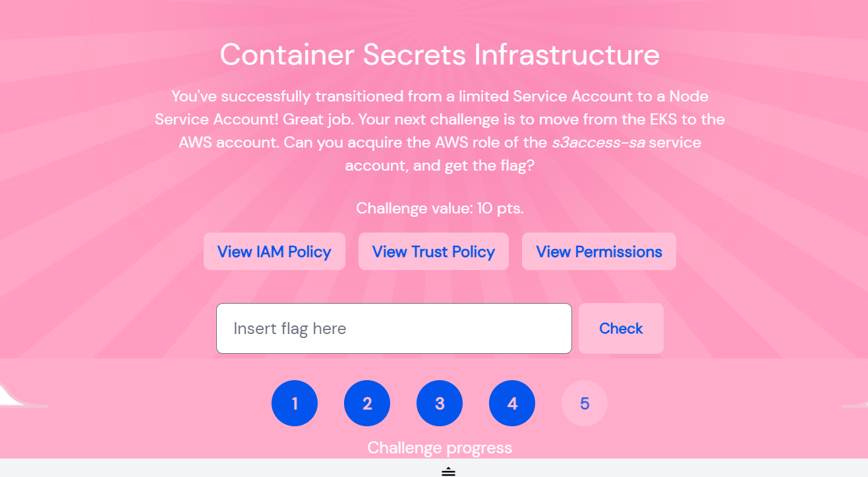Screen dimensions: 868x477
Task: Submit the flag with the Check button
Action: [621, 328]
